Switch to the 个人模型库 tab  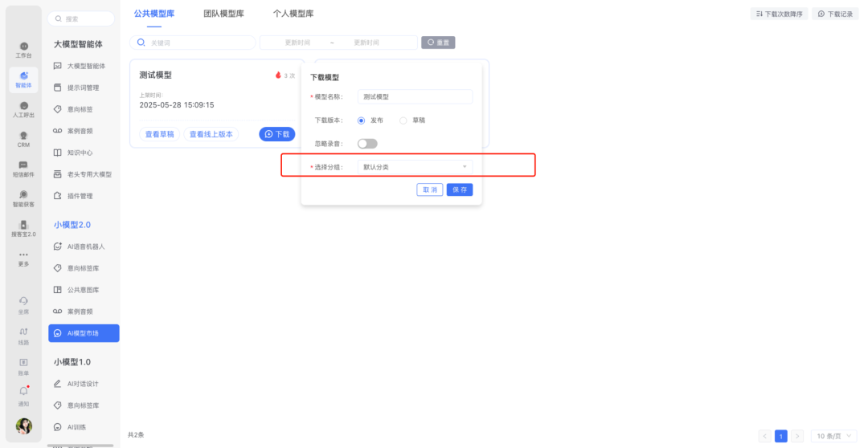293,14
